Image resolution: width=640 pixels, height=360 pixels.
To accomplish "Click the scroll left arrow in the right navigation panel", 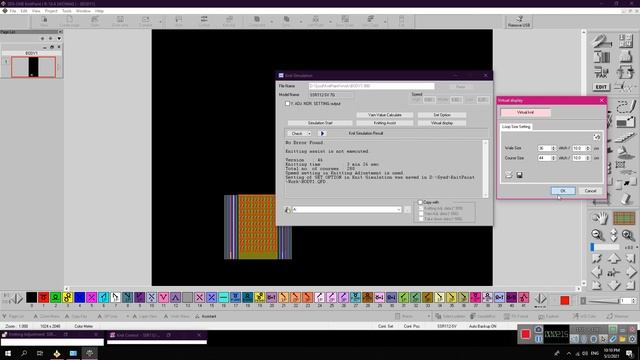I will coord(597,271).
